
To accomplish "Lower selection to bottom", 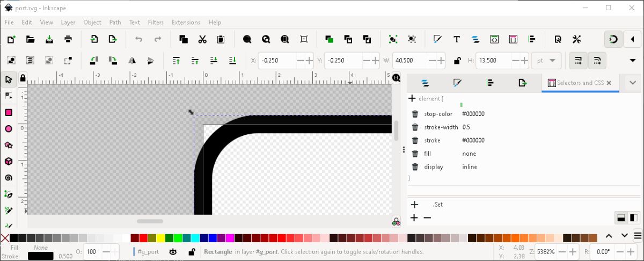I will pos(232,61).
